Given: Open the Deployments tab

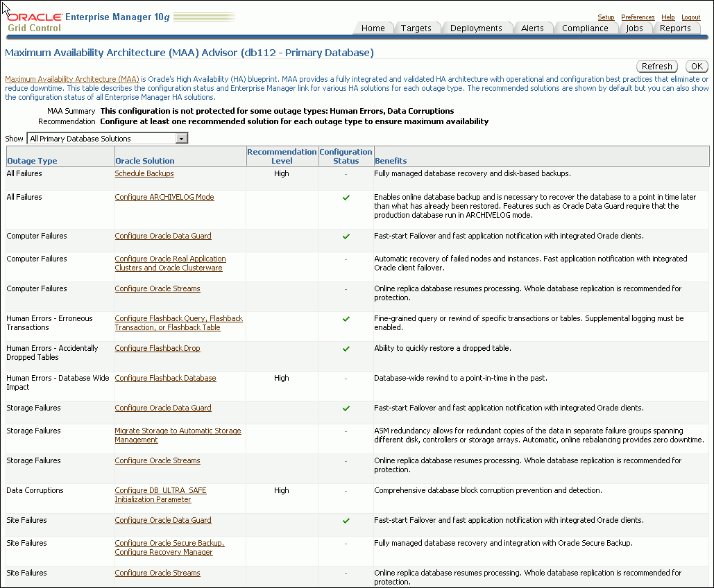Looking at the screenshot, I should pyautogui.click(x=476, y=28).
